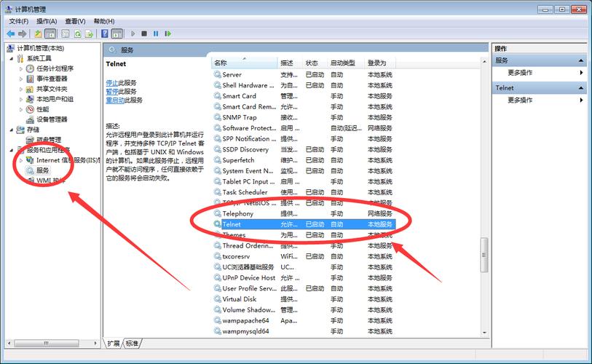The width and height of the screenshot is (592, 364).
Task: Click the 重启动 link to restart the service
Action: 115,100
